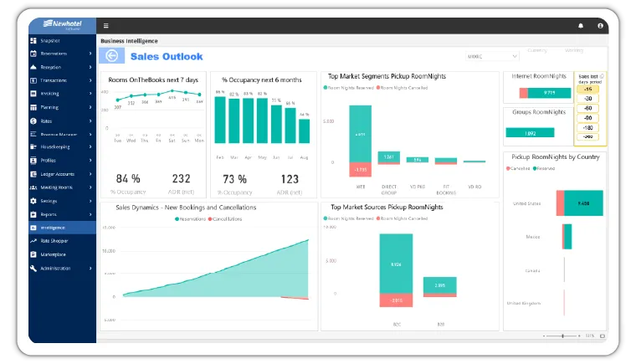This screenshot has width=636, height=364.
Task: Click the Snapshot sidebar icon
Action: pyautogui.click(x=33, y=40)
